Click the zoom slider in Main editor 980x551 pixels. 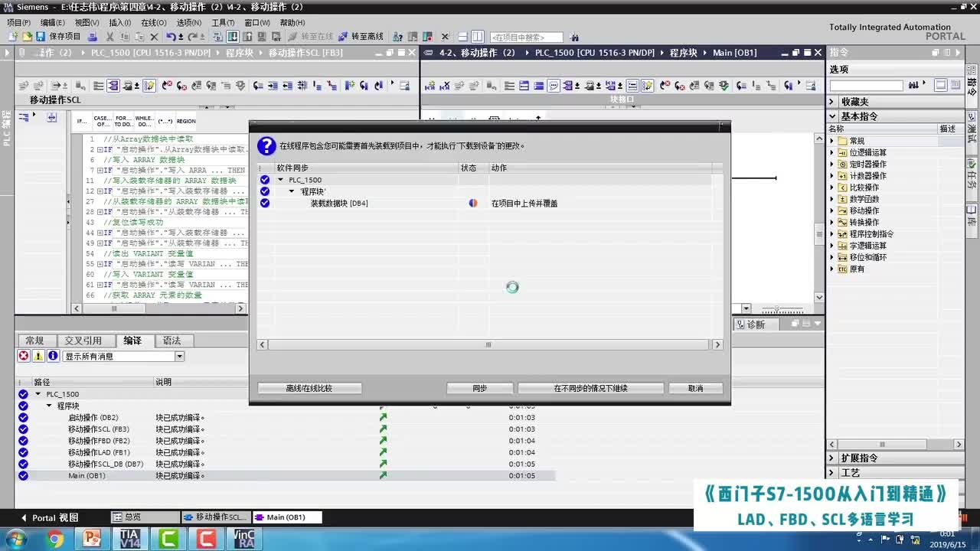(x=779, y=308)
